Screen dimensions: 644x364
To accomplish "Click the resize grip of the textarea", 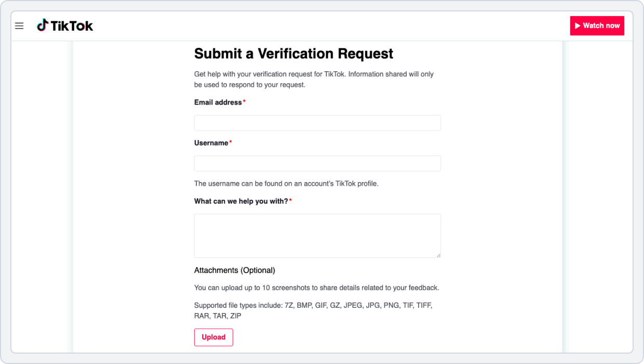I will (x=439, y=255).
